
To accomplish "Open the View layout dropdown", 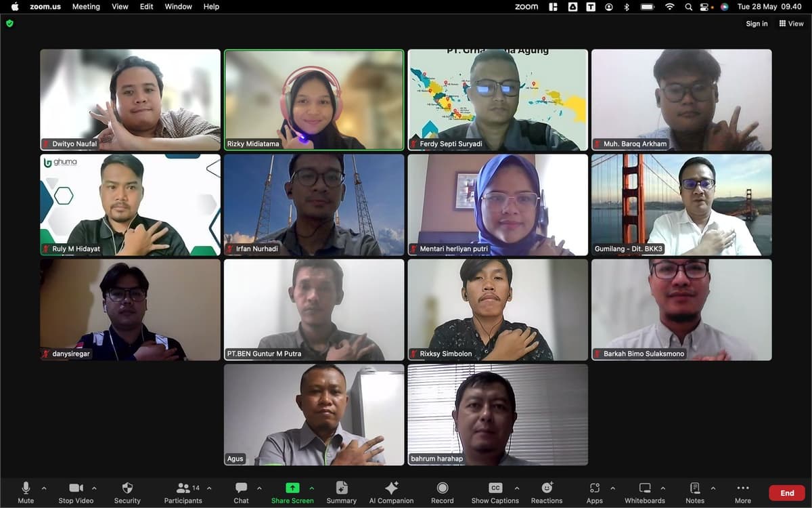I will pyautogui.click(x=792, y=24).
